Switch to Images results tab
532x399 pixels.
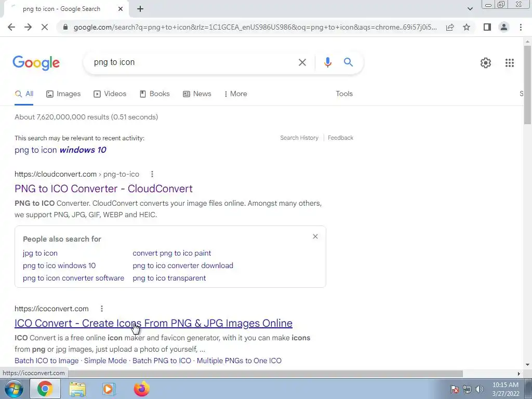click(x=63, y=94)
